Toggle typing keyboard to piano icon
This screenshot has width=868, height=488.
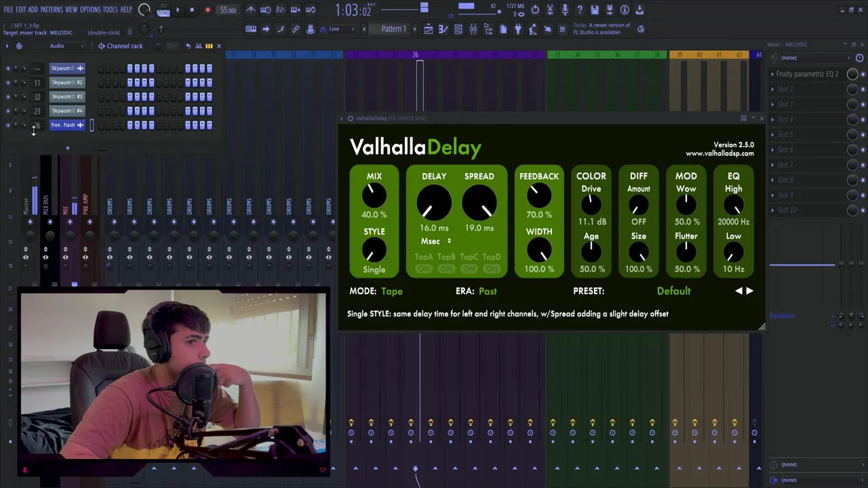tap(250, 29)
